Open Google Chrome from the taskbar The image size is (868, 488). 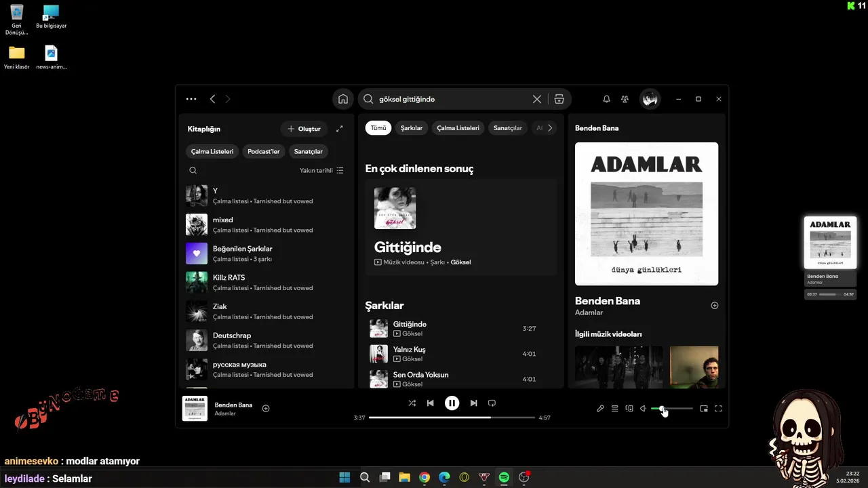[x=425, y=477]
